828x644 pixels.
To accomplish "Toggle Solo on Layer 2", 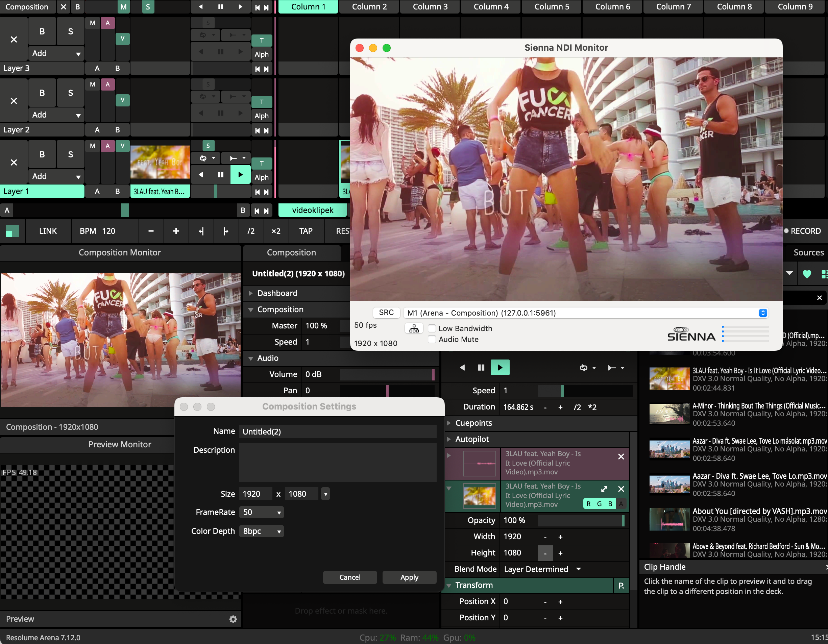I will point(70,93).
